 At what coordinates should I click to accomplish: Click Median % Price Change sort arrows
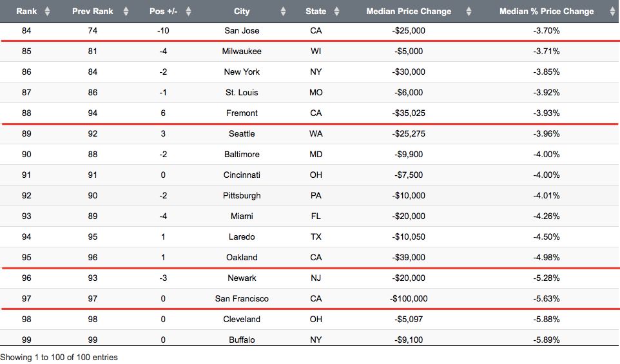[612, 12]
